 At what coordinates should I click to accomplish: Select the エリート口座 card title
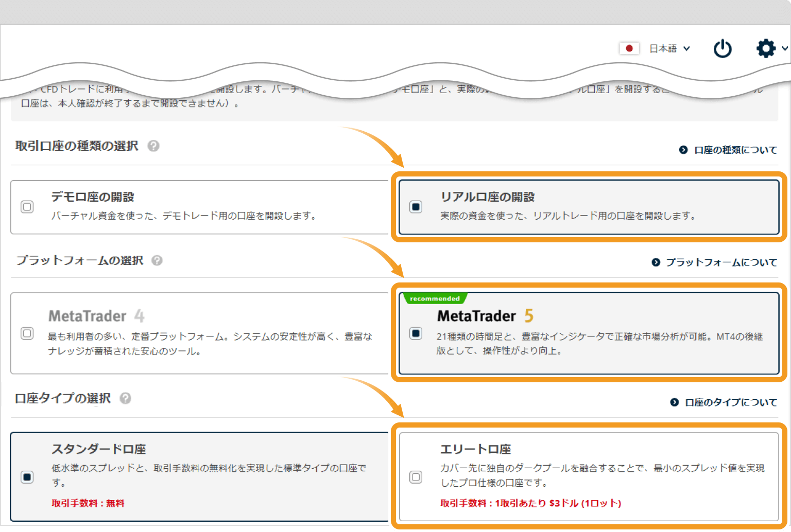(x=475, y=449)
